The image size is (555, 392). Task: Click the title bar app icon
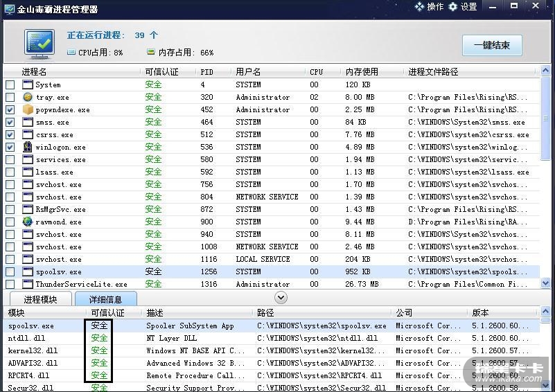[9, 9]
